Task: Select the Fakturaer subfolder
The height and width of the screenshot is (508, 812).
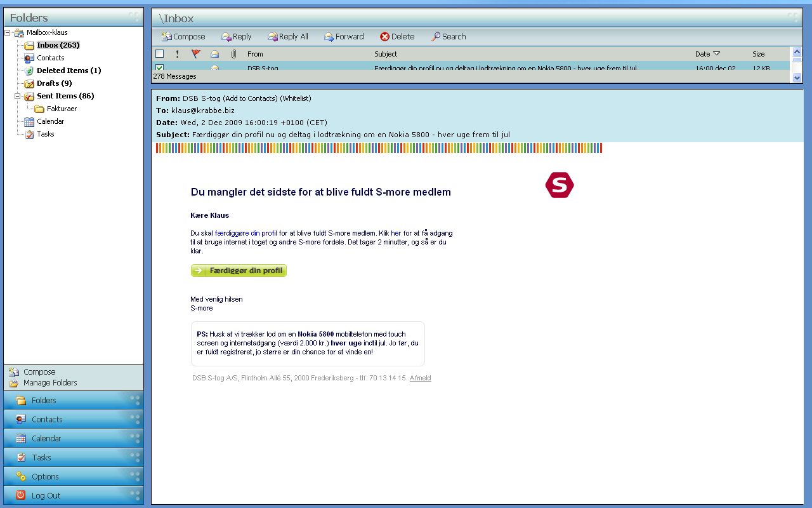Action: click(62, 109)
